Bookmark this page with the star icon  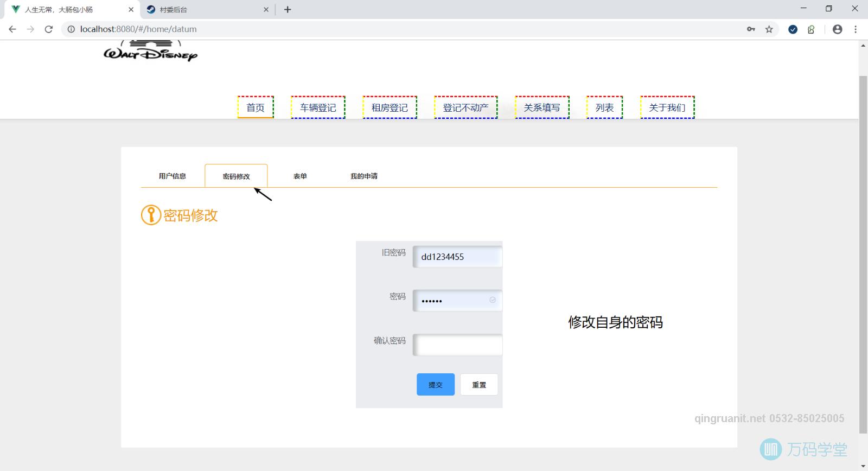pyautogui.click(x=769, y=29)
